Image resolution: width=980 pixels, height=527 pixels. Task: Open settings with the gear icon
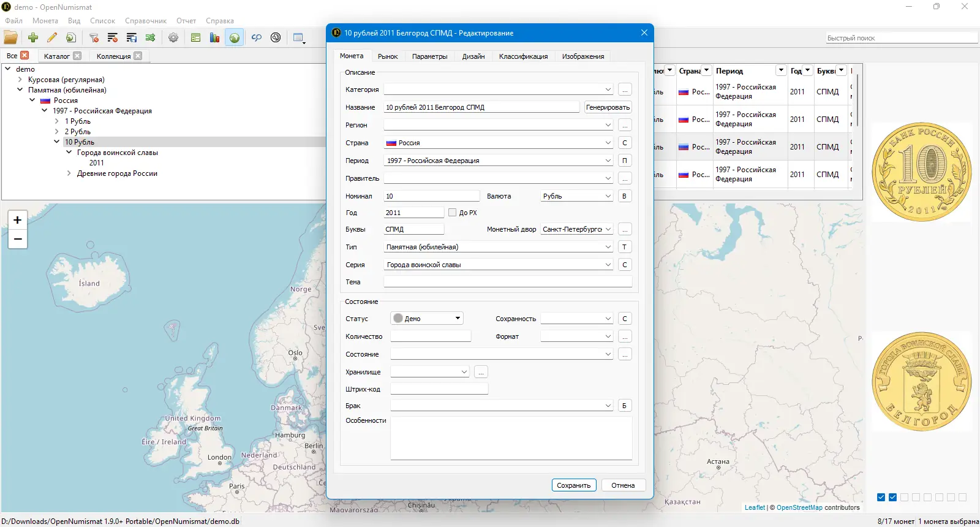tap(173, 38)
